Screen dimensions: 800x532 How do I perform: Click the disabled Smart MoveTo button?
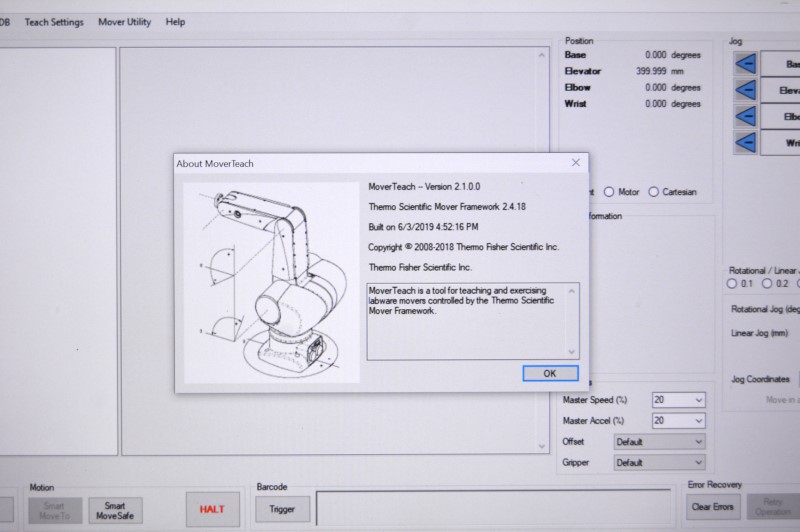pyautogui.click(x=55, y=511)
